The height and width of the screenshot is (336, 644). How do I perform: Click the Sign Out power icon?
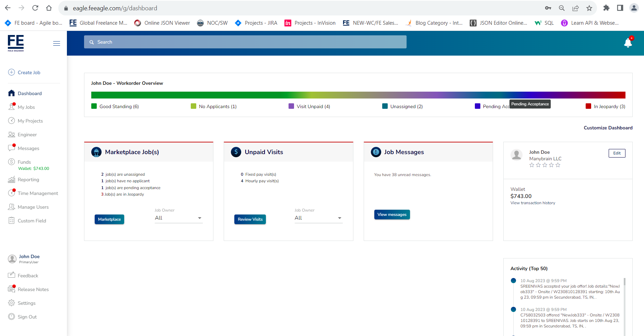11,316
